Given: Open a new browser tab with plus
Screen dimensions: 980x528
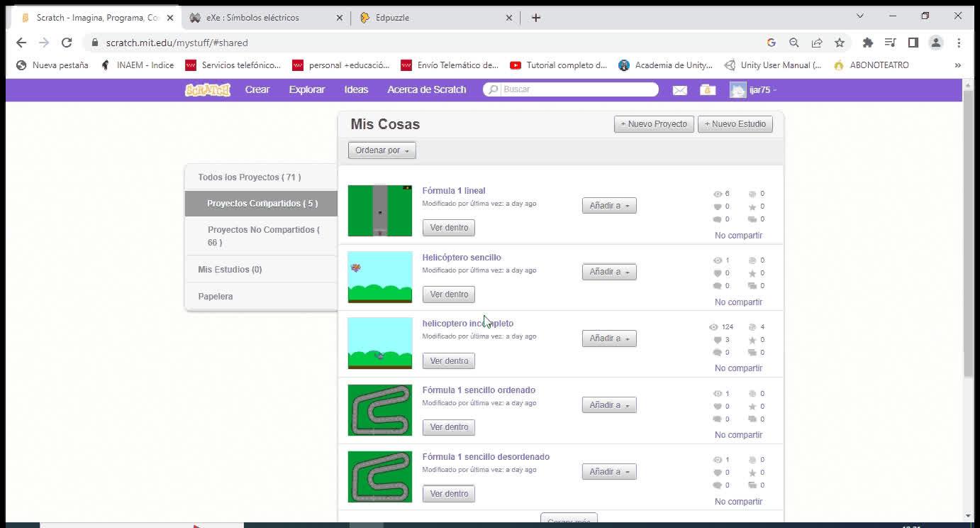Looking at the screenshot, I should pos(536,18).
